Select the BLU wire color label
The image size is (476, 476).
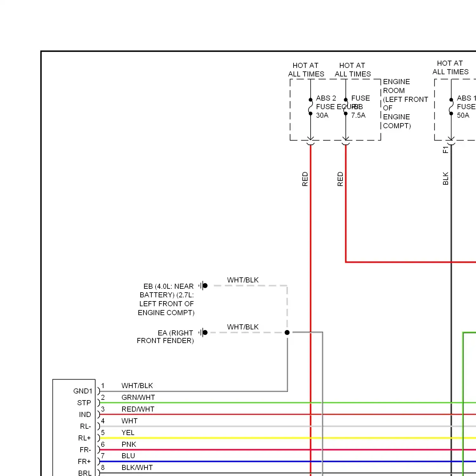click(128, 456)
